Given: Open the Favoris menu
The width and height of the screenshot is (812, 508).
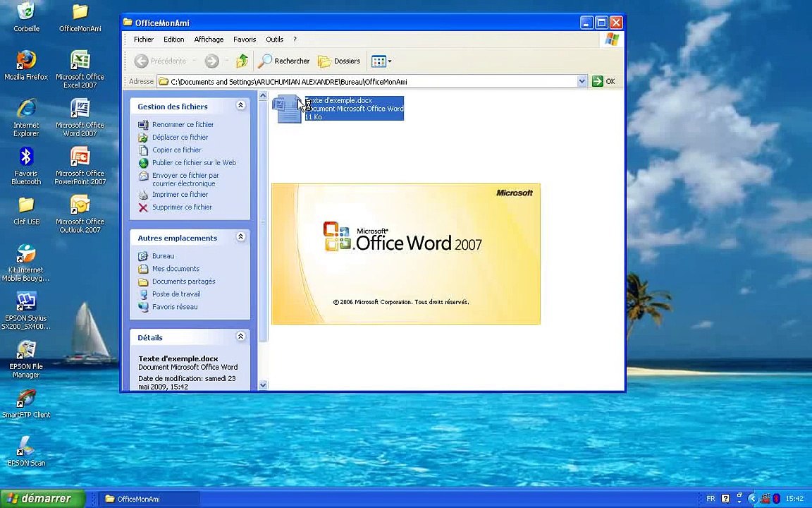Looking at the screenshot, I should point(245,40).
